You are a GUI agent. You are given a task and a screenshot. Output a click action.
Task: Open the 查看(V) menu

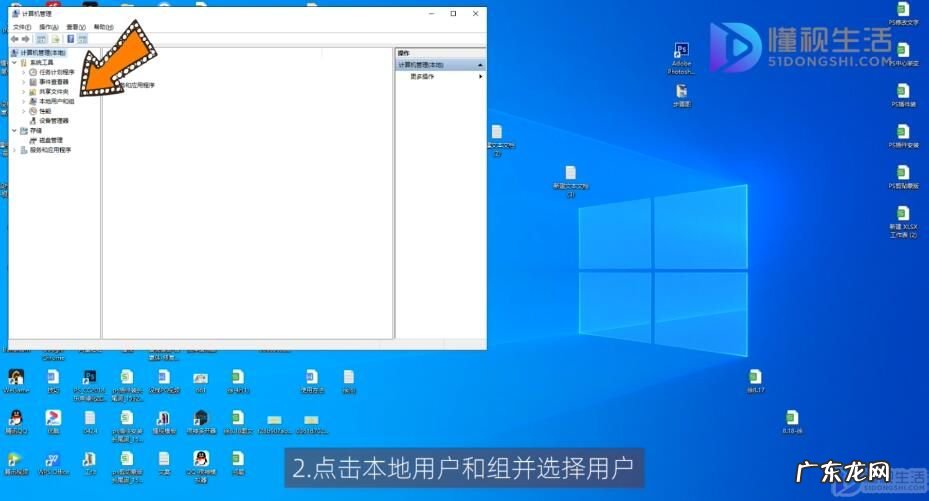pyautogui.click(x=76, y=27)
